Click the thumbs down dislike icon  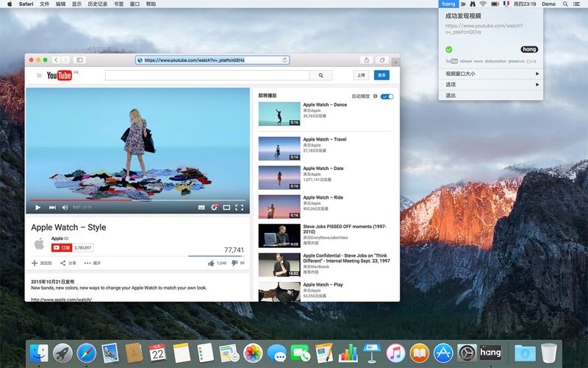pyautogui.click(x=234, y=263)
